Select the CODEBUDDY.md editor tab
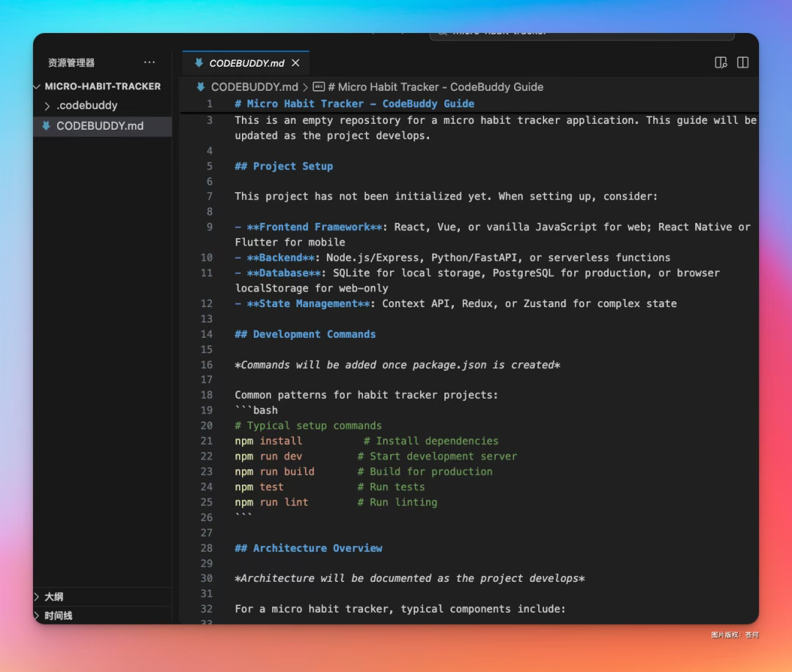This screenshot has height=672, width=792. tap(246, 63)
